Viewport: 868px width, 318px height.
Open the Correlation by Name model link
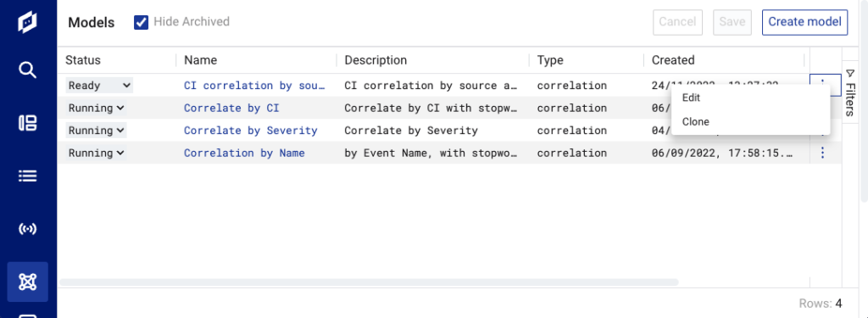click(x=244, y=153)
